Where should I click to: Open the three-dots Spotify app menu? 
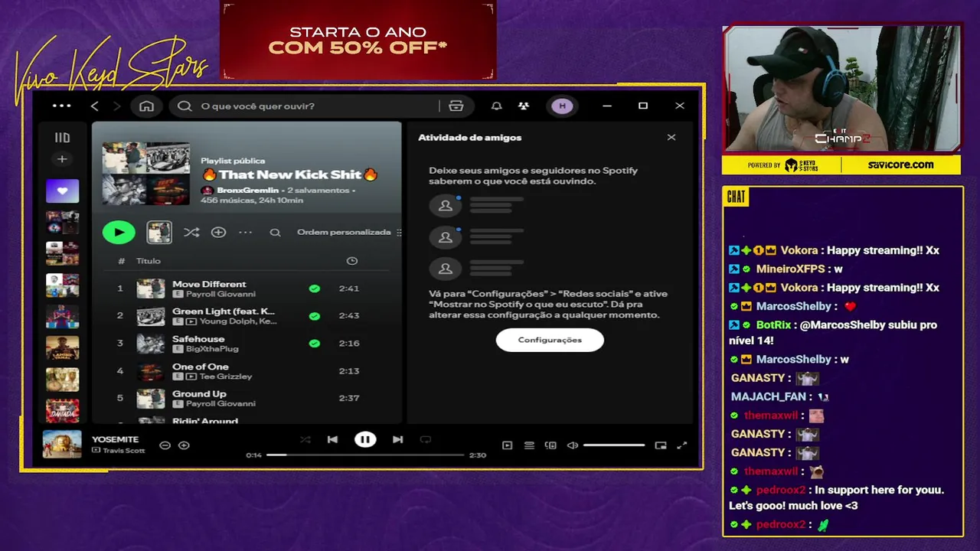click(x=61, y=106)
